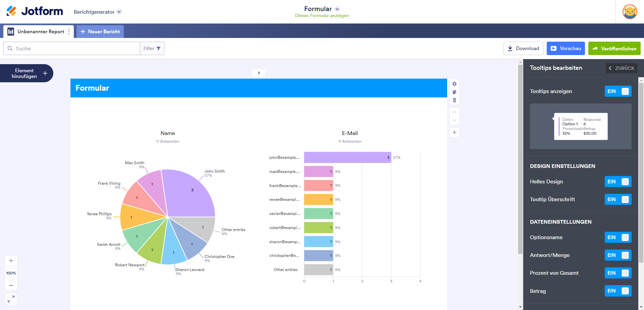Duplicate the page using copy icon
Screen dimensions: 644x310
tap(454, 92)
